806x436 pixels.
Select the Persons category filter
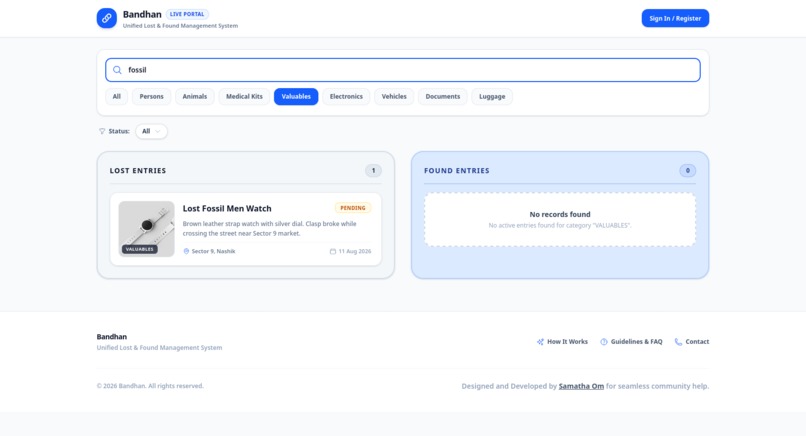(x=152, y=97)
